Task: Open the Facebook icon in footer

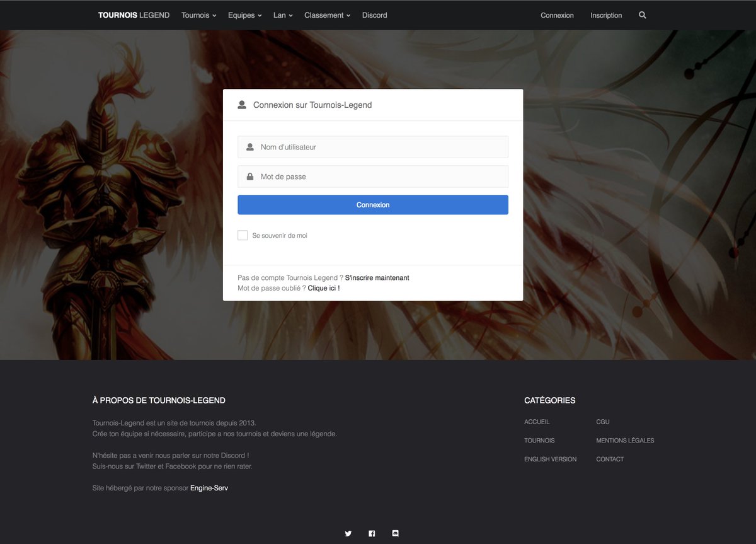Action: (x=372, y=533)
